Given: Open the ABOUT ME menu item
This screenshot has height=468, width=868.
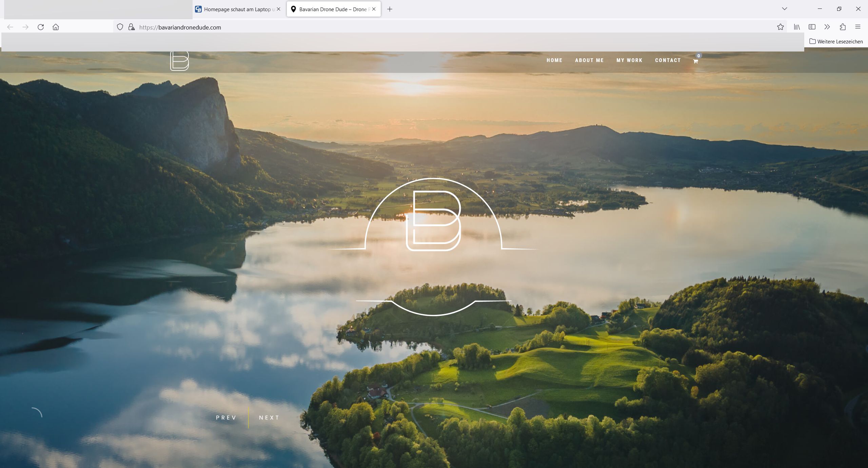Looking at the screenshot, I should coord(589,60).
